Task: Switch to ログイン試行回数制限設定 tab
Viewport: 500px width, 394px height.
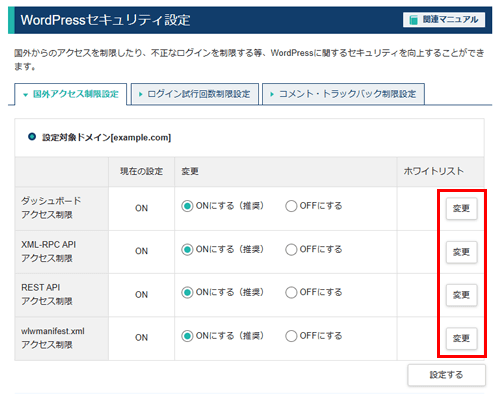Action: click(x=195, y=94)
